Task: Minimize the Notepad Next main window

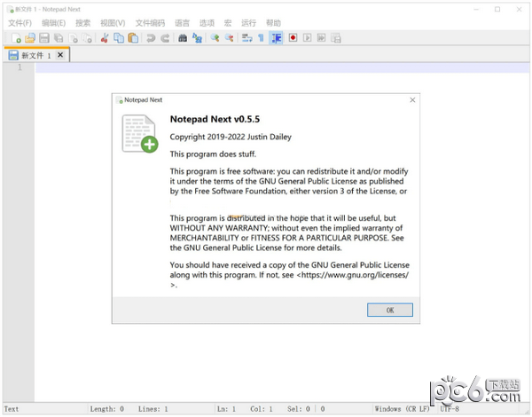Action: (x=476, y=10)
